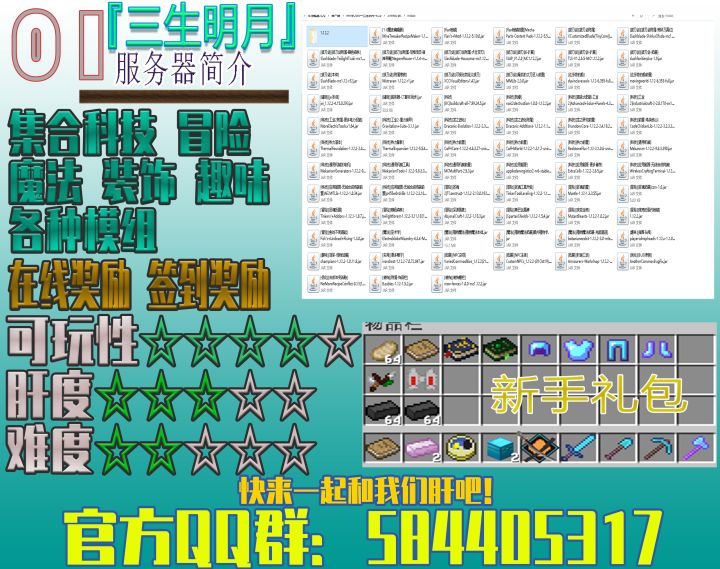This screenshot has height=569, width=720.
Task: Select the appliedenergistics2 jar file
Action: (523, 171)
